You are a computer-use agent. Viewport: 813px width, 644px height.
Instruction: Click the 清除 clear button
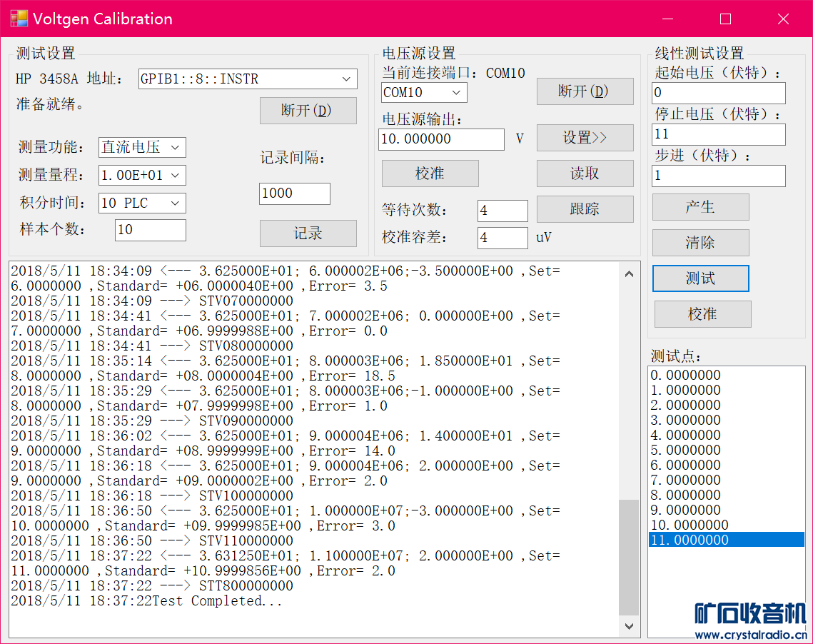pos(700,243)
